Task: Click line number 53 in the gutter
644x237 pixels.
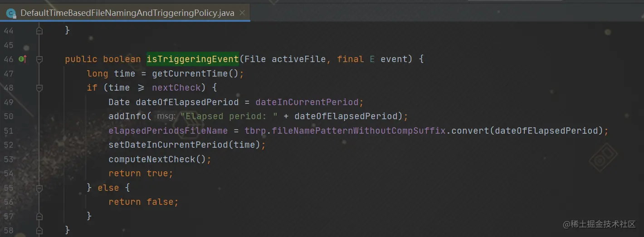Action: 8,159
